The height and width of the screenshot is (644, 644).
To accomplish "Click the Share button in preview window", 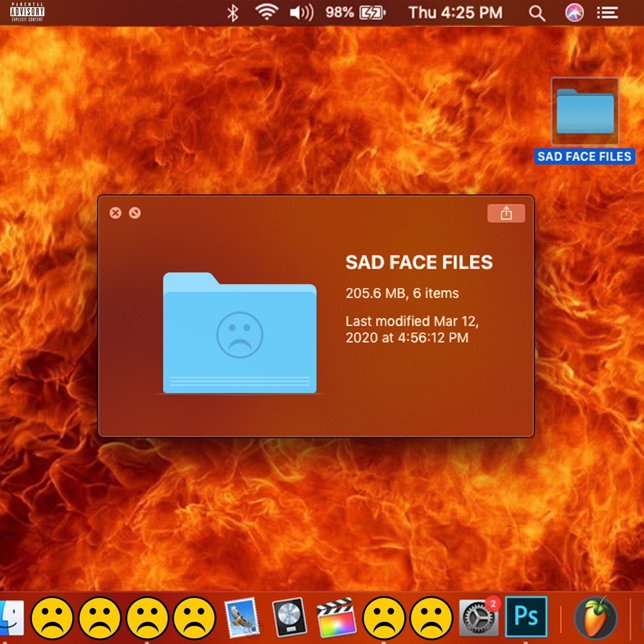I will coord(506,213).
